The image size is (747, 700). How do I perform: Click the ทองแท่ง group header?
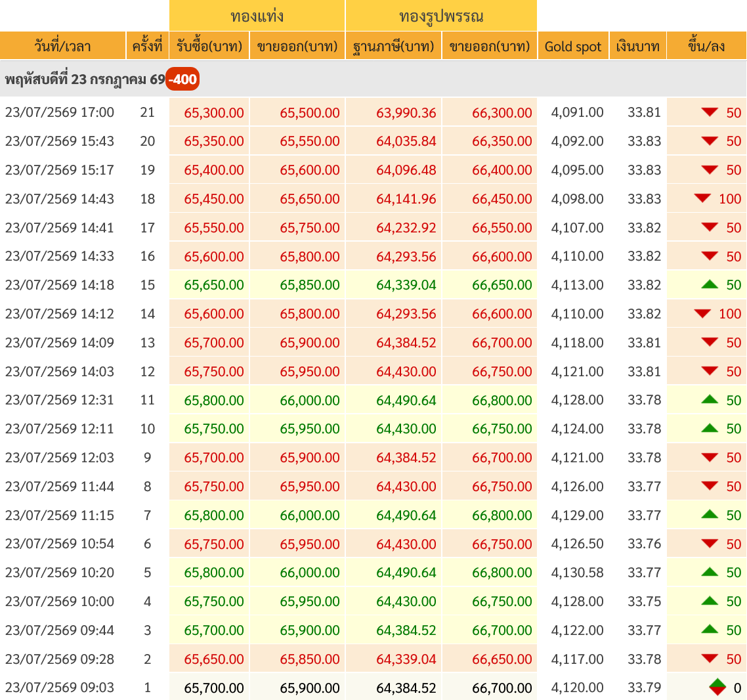(x=257, y=16)
